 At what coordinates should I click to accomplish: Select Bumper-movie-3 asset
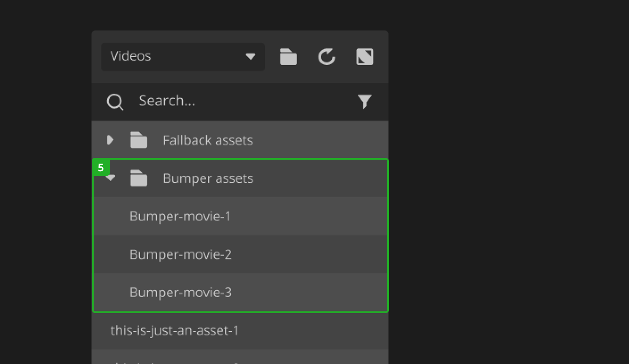click(x=181, y=292)
